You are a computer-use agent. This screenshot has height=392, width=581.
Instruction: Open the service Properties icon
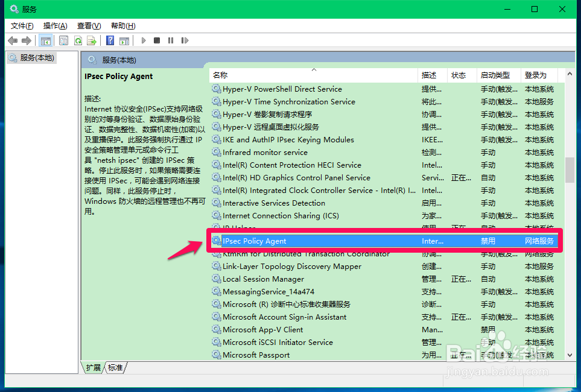(63, 40)
